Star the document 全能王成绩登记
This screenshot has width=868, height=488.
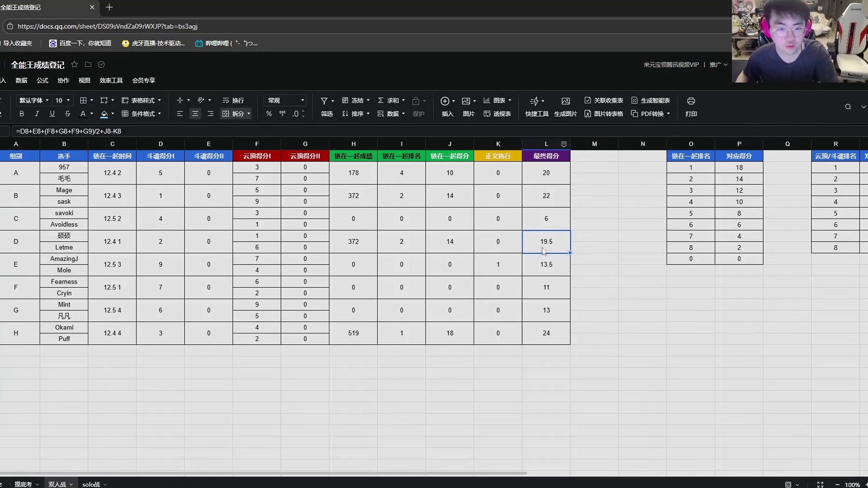pos(74,64)
